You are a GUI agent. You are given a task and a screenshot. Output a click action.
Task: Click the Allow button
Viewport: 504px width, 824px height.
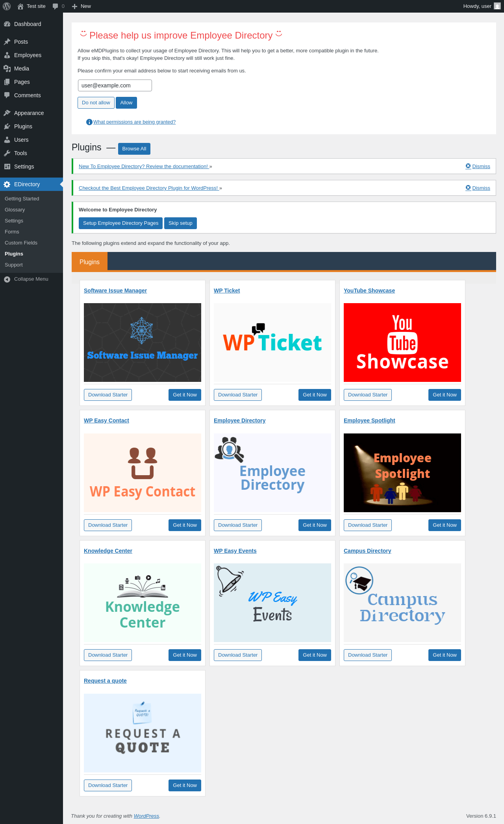point(126,103)
